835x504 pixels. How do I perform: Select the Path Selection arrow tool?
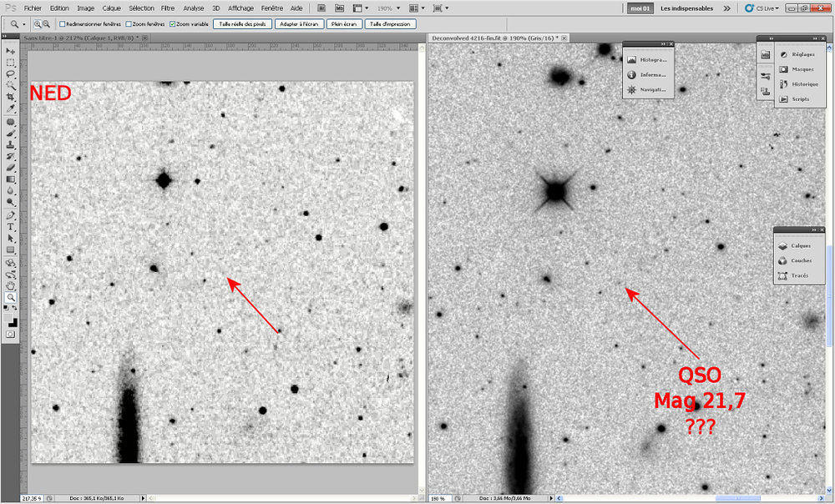(x=11, y=239)
